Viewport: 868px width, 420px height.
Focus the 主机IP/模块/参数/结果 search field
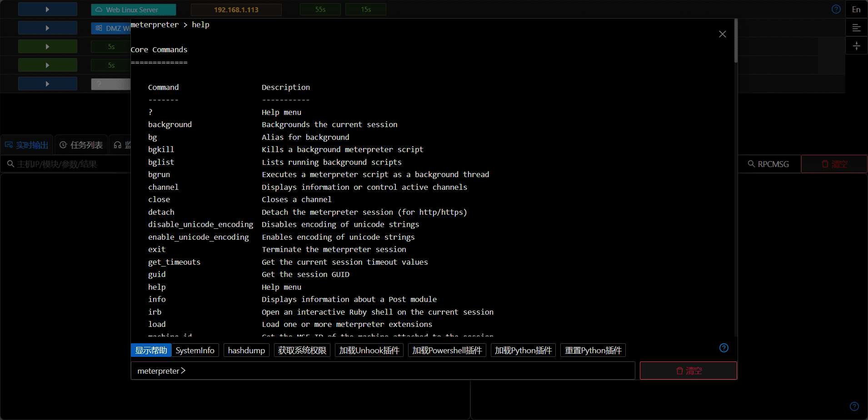66,164
